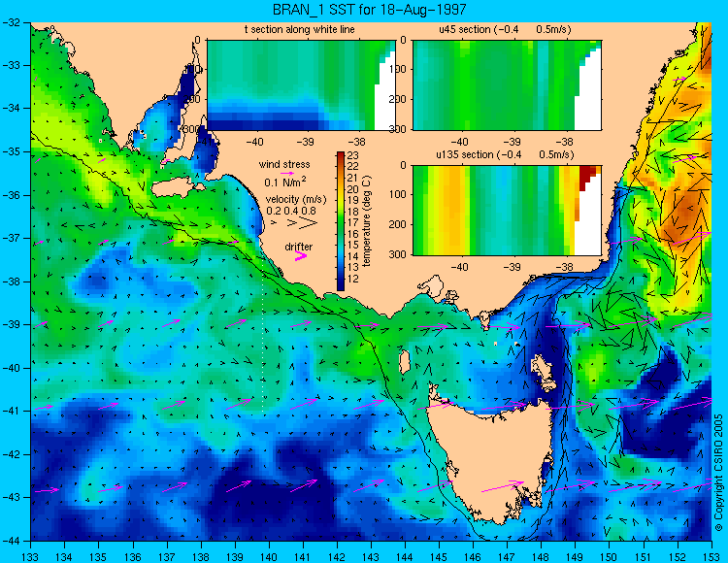The height and width of the screenshot is (563, 728).
Task: Click depth label 300 on the u135 section
Action: [398, 254]
